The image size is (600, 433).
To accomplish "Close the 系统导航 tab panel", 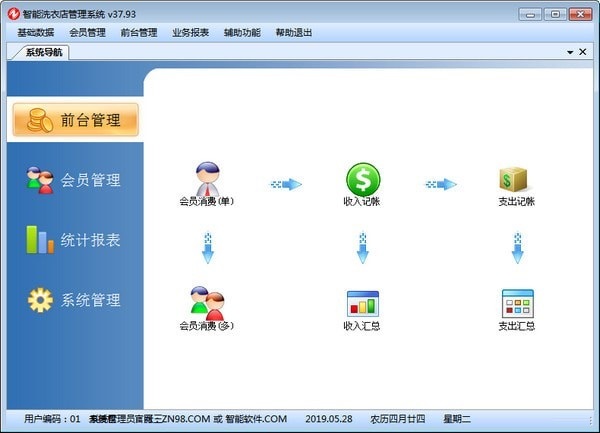I will [x=584, y=52].
